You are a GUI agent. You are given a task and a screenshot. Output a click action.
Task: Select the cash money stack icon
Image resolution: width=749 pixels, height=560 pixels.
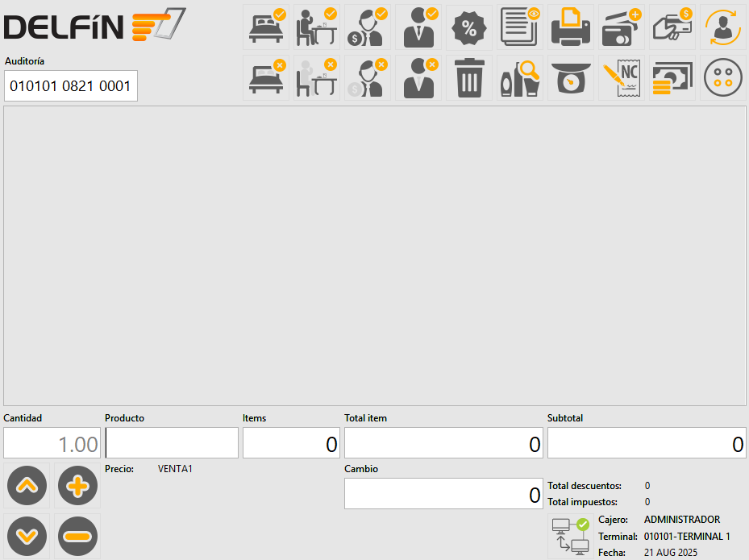(x=672, y=77)
